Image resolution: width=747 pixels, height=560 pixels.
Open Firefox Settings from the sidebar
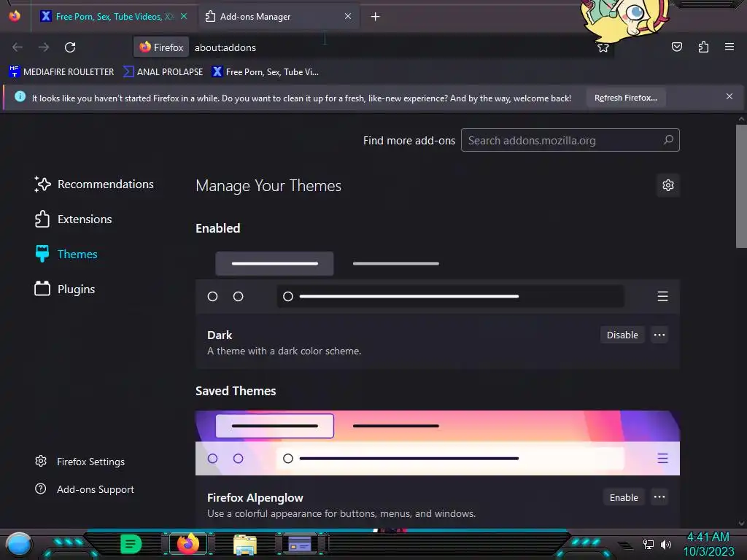(x=80, y=462)
